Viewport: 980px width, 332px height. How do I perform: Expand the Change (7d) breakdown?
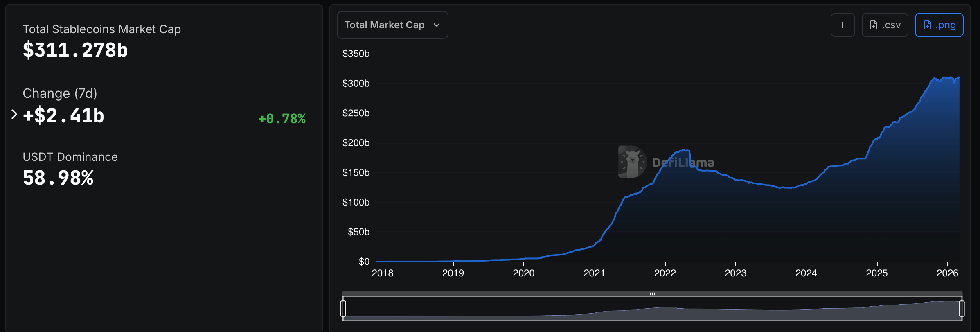click(x=15, y=115)
